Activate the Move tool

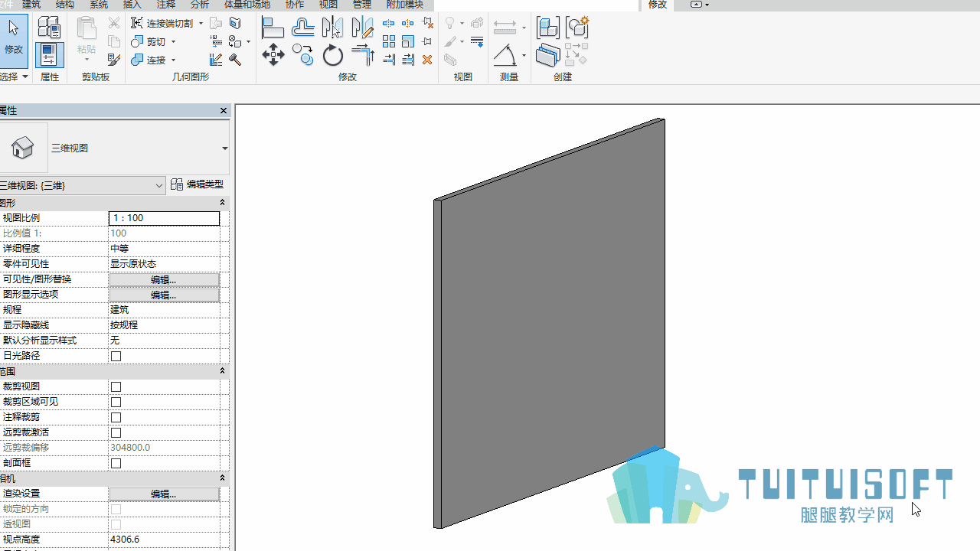[273, 55]
